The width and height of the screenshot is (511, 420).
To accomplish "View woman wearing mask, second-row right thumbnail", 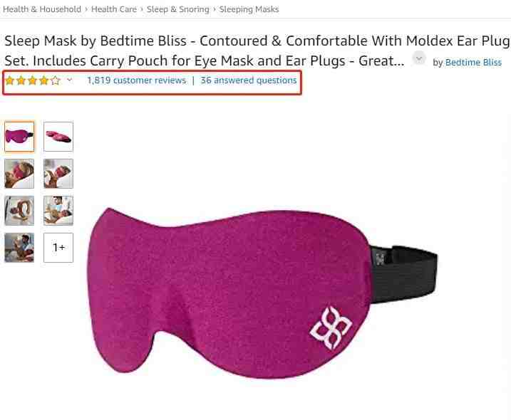I will 58,174.
